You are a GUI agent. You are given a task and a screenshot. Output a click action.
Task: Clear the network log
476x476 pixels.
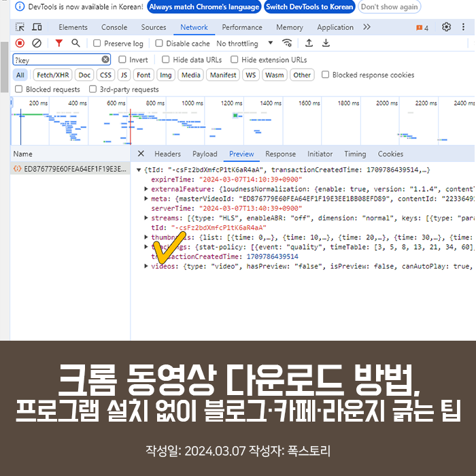(37, 44)
